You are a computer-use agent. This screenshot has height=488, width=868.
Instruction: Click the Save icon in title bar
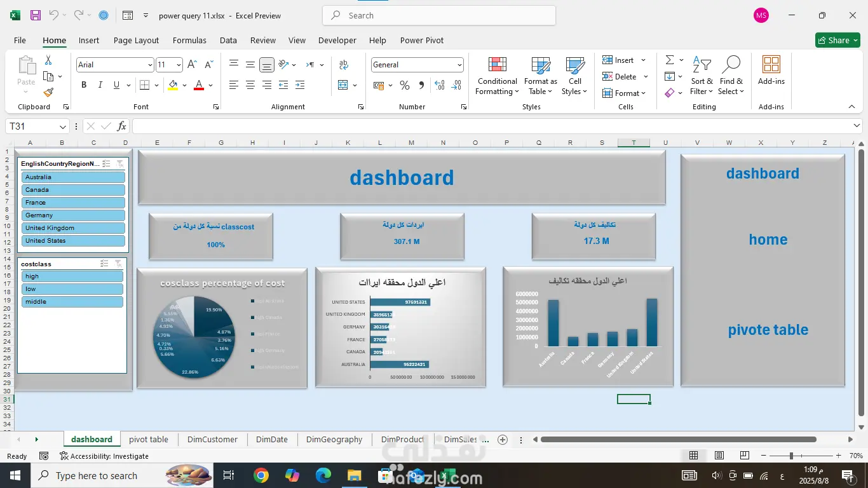pos(36,15)
